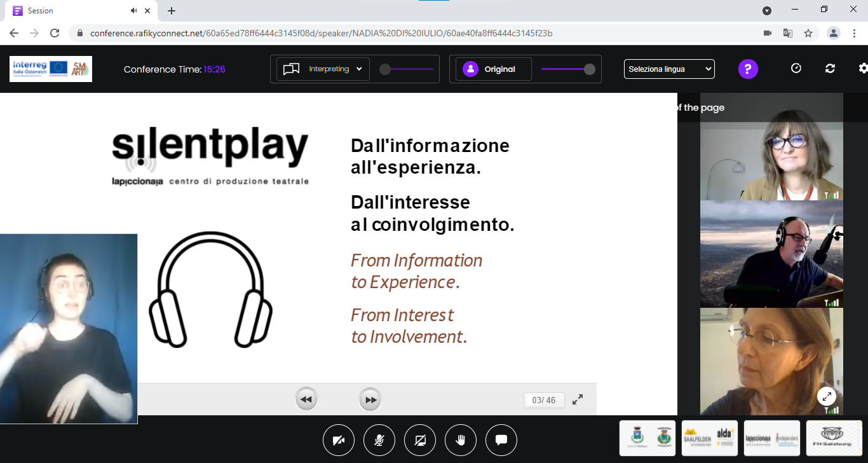The width and height of the screenshot is (868, 463).
Task: Click the silentplay logo on the slide
Action: coord(210,157)
